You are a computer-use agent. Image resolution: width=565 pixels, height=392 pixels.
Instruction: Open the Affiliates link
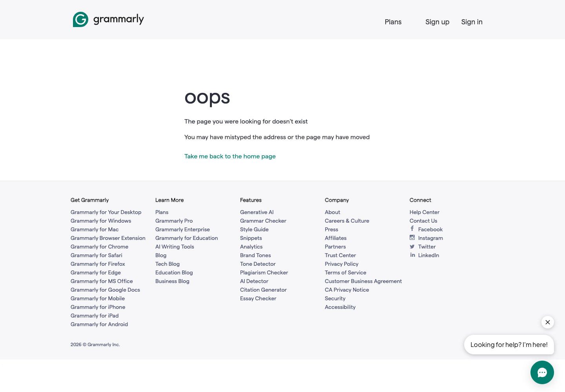click(x=335, y=238)
